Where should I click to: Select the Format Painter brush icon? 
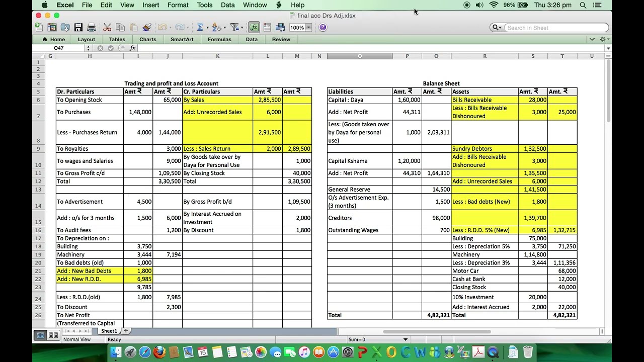[146, 27]
